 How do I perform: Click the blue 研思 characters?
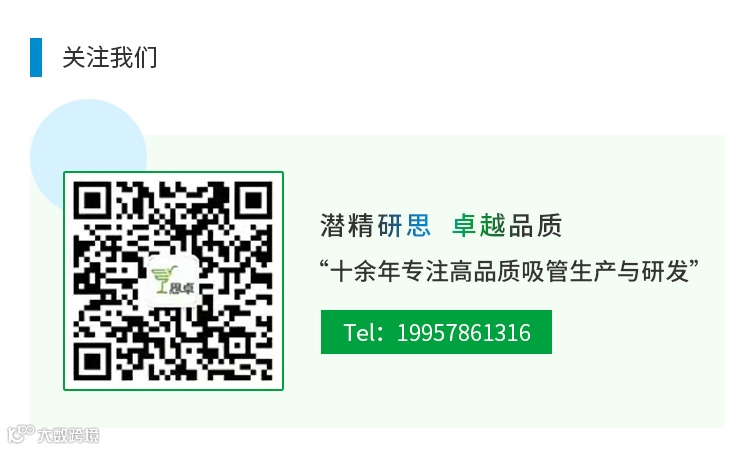point(404,225)
